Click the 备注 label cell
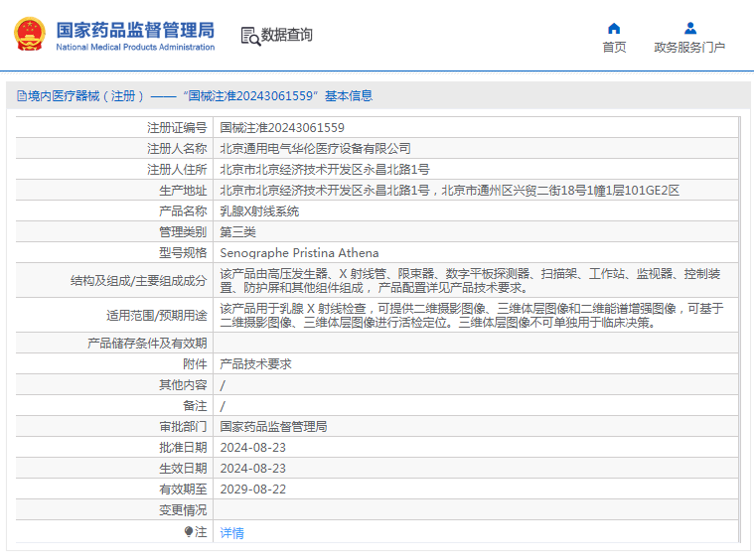The height and width of the screenshot is (560, 754). pyautogui.click(x=195, y=406)
